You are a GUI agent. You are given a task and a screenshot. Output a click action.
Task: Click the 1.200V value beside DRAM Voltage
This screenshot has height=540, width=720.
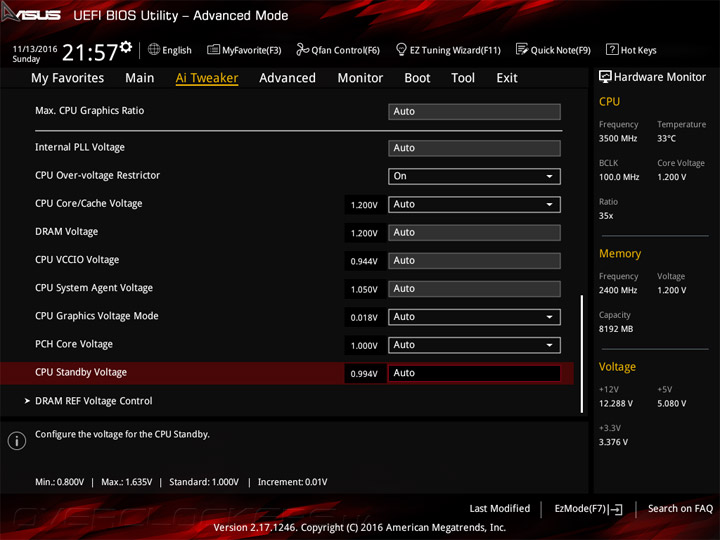pyautogui.click(x=364, y=233)
